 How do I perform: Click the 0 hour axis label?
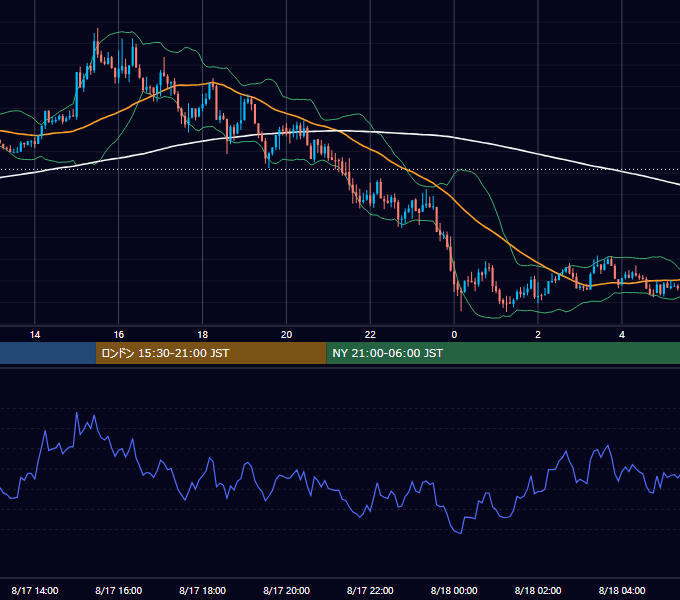click(x=454, y=335)
